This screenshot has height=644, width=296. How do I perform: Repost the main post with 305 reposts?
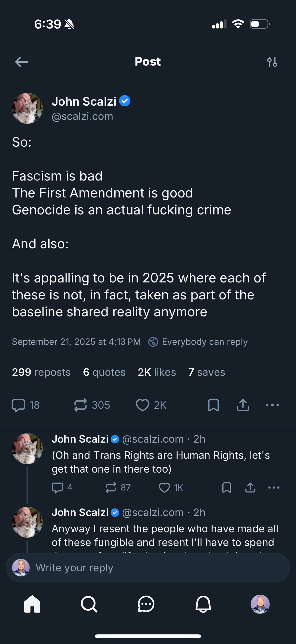point(81,405)
